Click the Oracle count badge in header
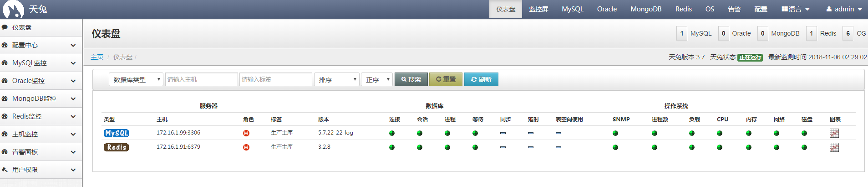Viewport: 868px width, 187px height. tap(723, 33)
